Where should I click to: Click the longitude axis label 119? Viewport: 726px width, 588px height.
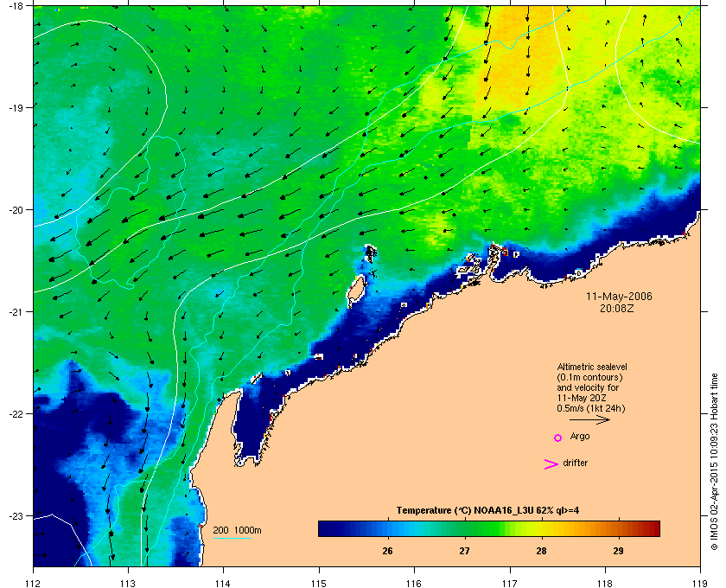pos(701,584)
